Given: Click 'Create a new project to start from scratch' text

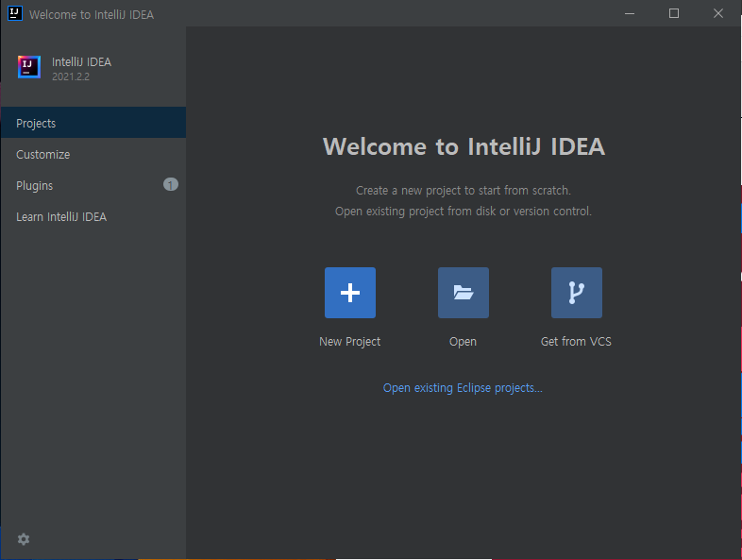Looking at the screenshot, I should tap(464, 191).
